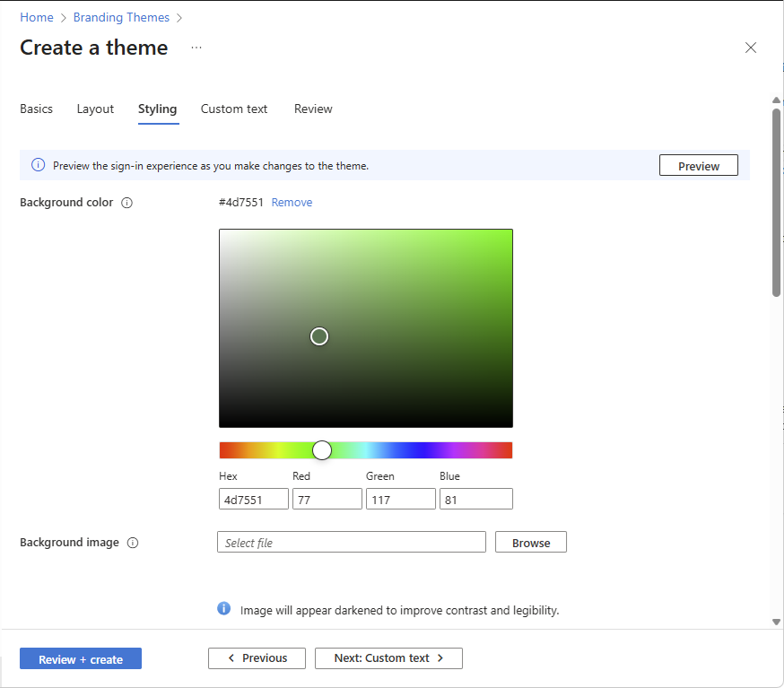Image resolution: width=784 pixels, height=688 pixels.
Task: Click the Browse button for the background image
Action: [x=531, y=543]
